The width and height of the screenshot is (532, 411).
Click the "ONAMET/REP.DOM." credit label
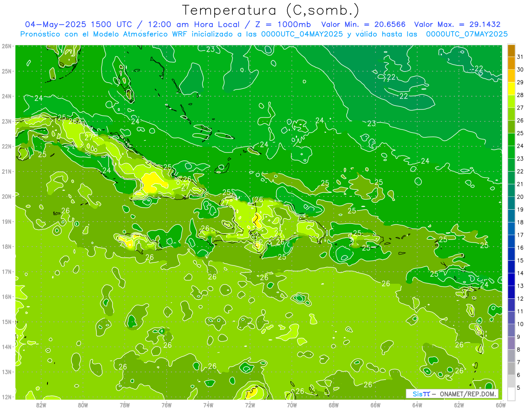coord(468,394)
